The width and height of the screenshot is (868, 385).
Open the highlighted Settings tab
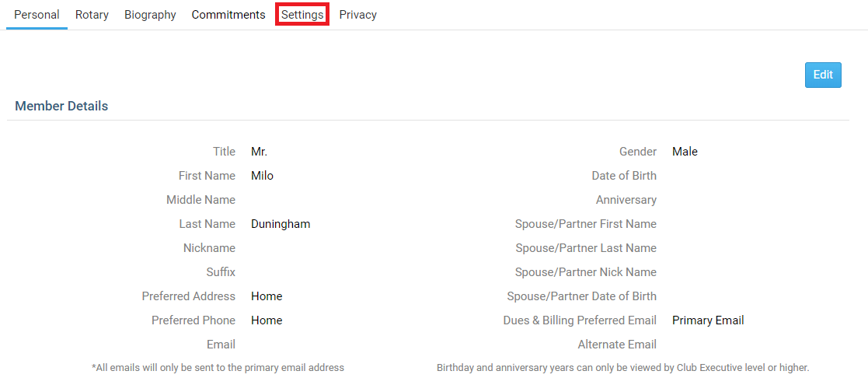pyautogui.click(x=302, y=15)
